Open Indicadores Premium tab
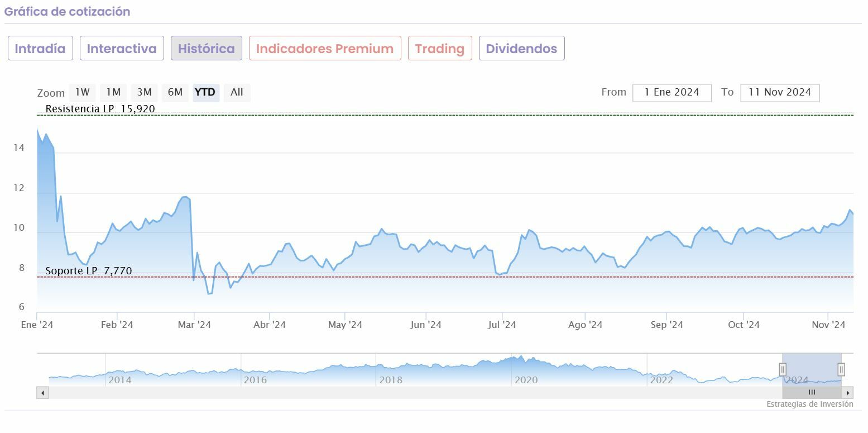 (325, 49)
